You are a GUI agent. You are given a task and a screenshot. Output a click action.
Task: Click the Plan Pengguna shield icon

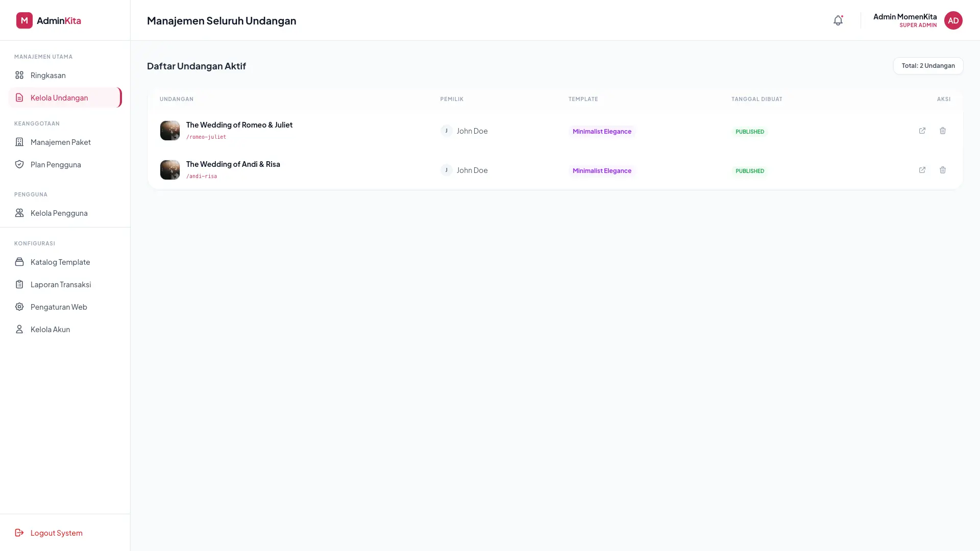[19, 164]
